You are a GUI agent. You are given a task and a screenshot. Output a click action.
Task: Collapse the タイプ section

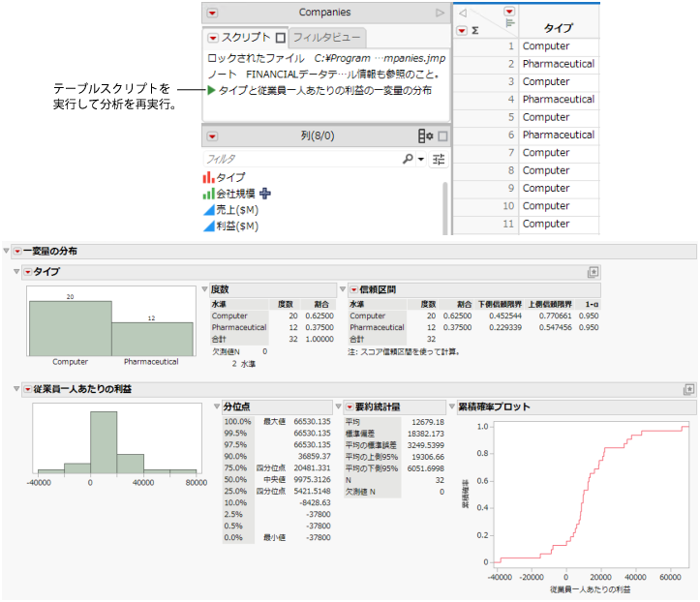16,271
